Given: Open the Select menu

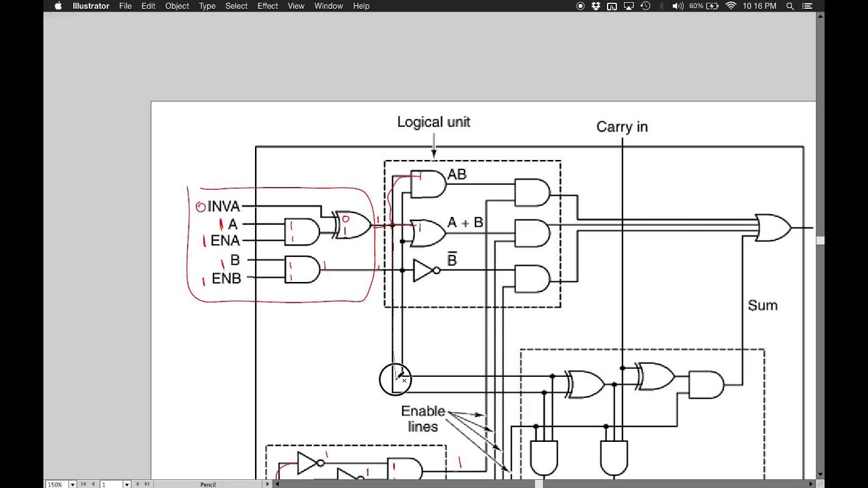Looking at the screenshot, I should 237,6.
